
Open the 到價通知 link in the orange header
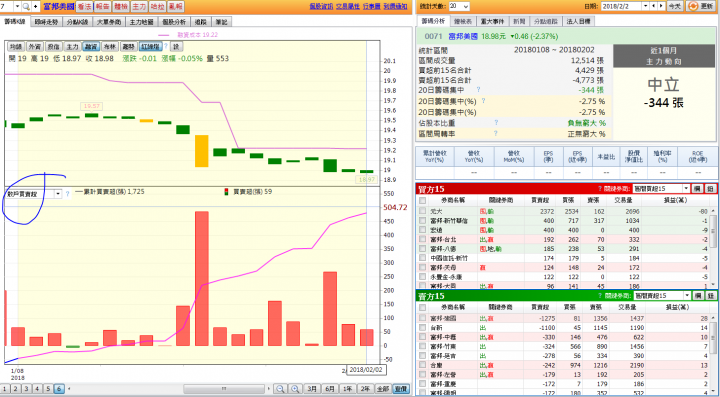click(395, 6)
